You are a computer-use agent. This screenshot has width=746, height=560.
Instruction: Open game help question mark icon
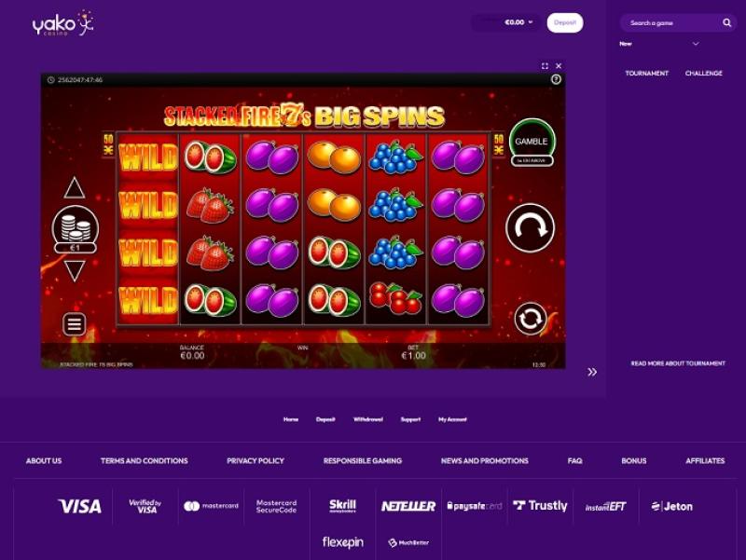(x=556, y=79)
